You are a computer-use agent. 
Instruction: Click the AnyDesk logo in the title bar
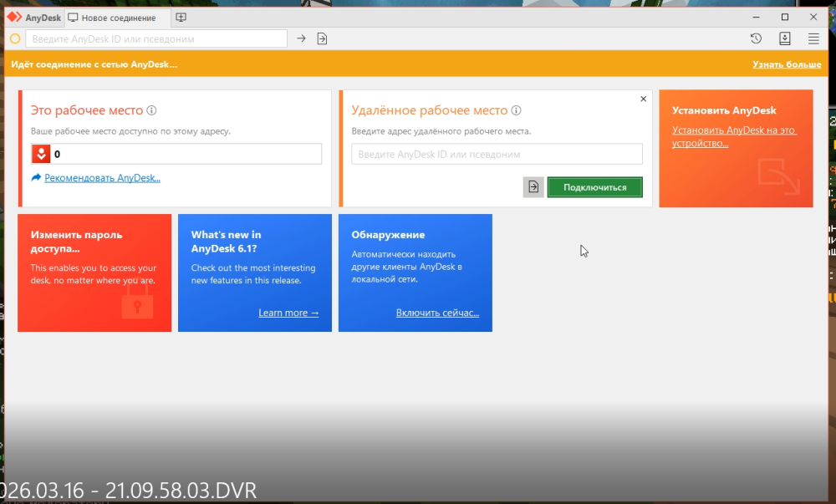pos(14,17)
